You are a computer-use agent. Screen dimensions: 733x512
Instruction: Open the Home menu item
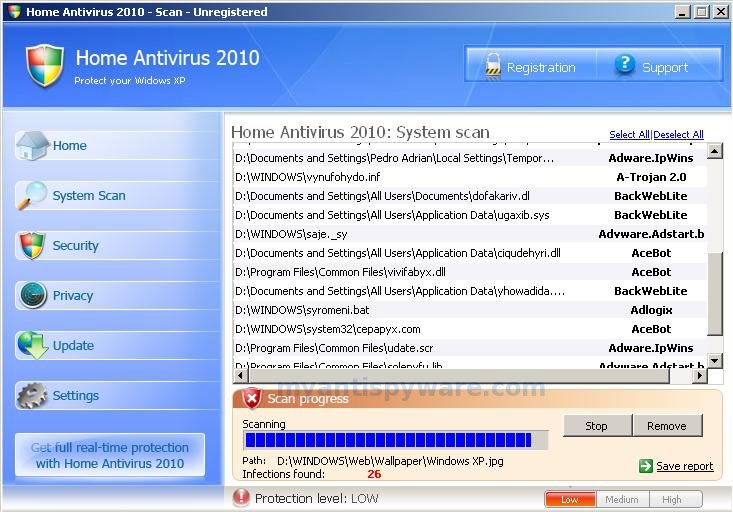point(117,145)
